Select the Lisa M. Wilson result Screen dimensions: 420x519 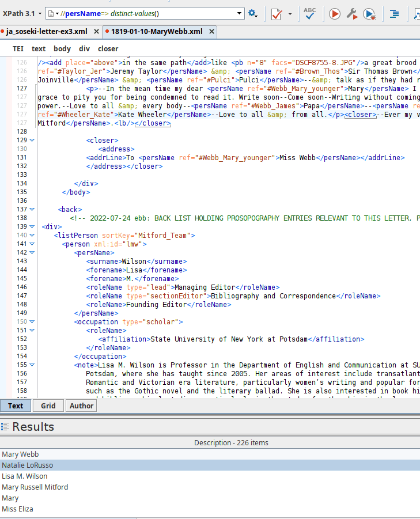pyautogui.click(x=210, y=476)
